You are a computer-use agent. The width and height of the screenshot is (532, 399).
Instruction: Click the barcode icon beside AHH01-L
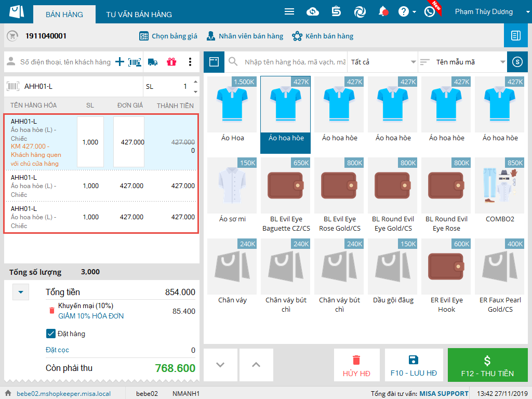13,87
